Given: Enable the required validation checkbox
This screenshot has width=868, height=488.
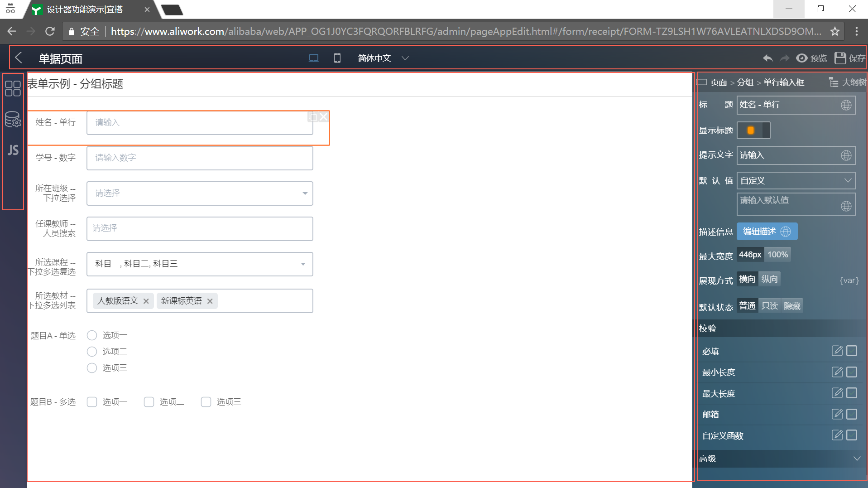Looking at the screenshot, I should [852, 351].
